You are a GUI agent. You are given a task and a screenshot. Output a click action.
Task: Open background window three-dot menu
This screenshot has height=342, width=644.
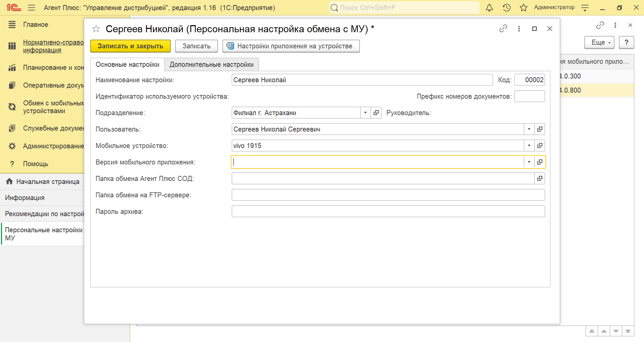click(615, 25)
